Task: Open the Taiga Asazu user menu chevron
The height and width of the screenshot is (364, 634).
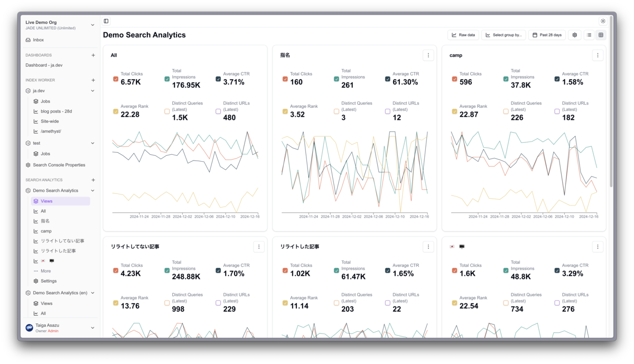Action: (x=92, y=328)
